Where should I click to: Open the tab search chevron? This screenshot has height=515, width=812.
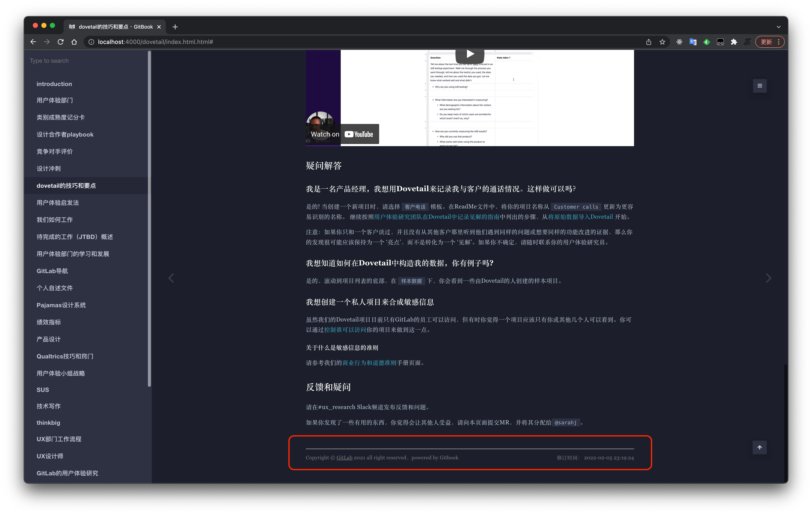pos(778,27)
